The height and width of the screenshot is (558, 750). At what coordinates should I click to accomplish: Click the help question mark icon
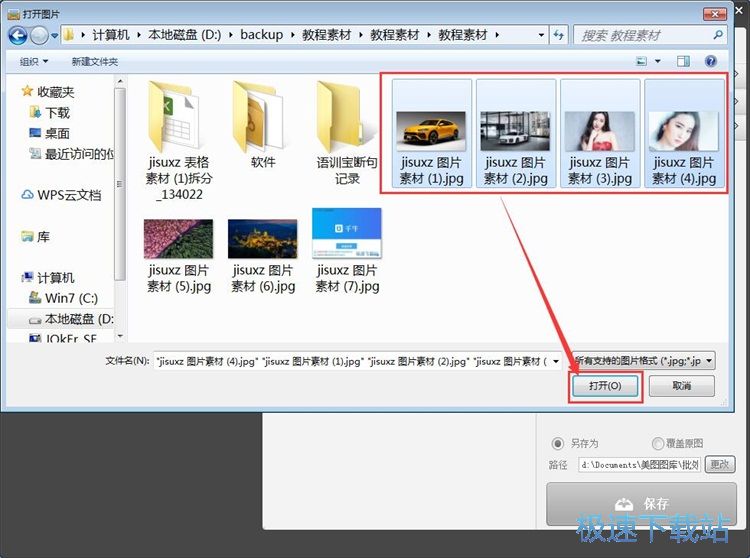pyautogui.click(x=711, y=61)
